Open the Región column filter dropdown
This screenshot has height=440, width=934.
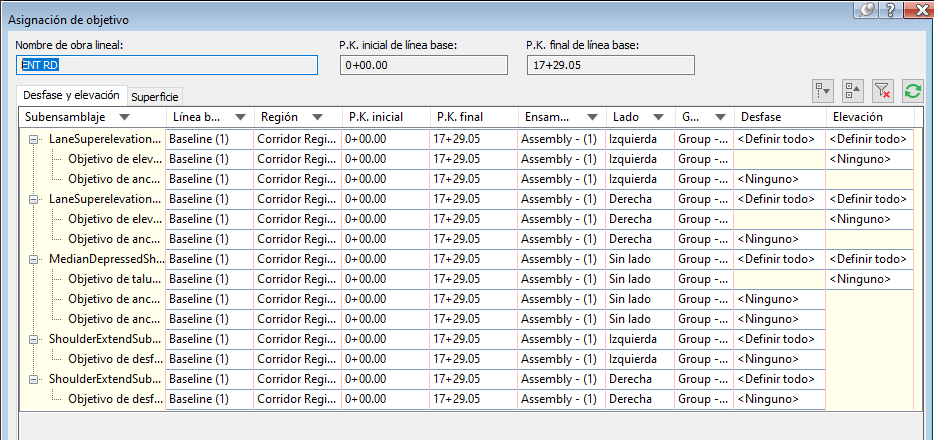pos(317,117)
